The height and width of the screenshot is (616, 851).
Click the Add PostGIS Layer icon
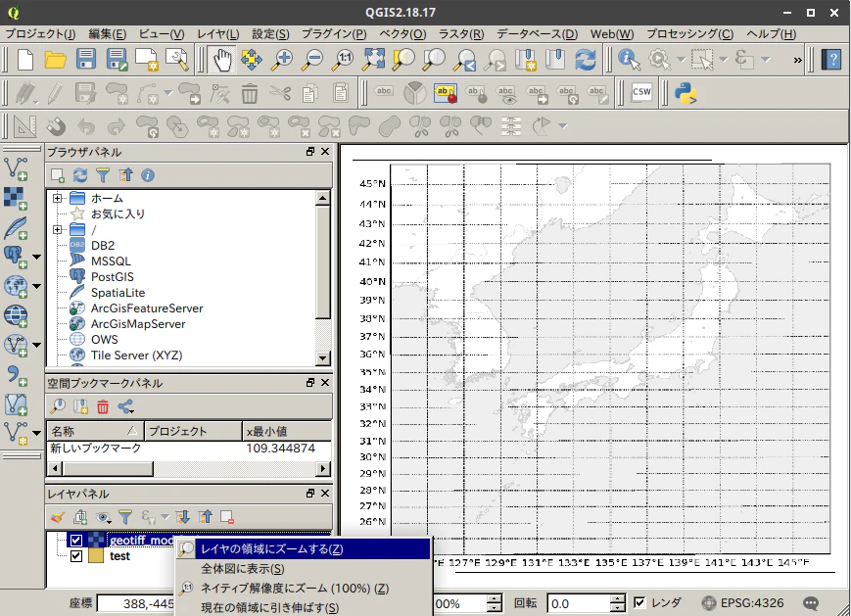pyautogui.click(x=15, y=256)
